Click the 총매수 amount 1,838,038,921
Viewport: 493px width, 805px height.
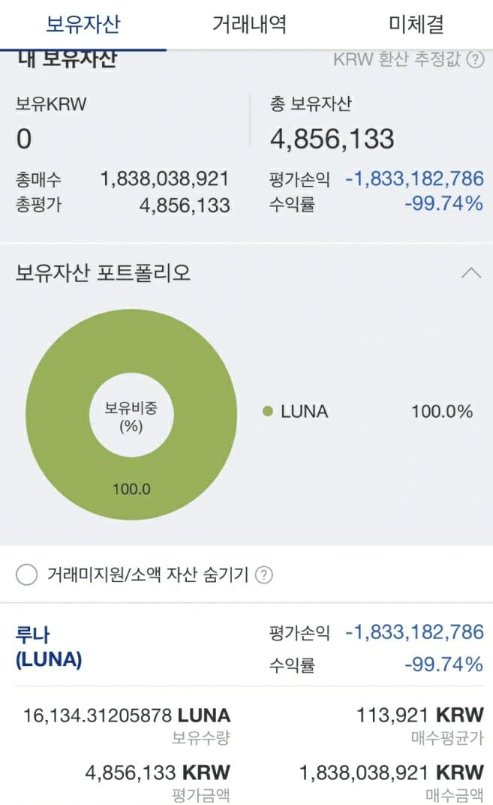pos(164,179)
